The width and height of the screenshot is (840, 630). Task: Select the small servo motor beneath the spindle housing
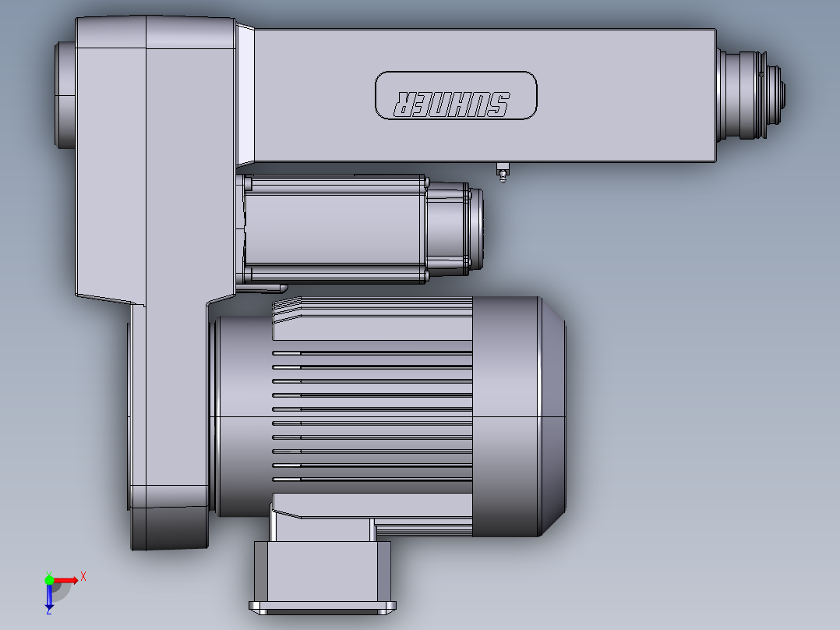(x=360, y=229)
